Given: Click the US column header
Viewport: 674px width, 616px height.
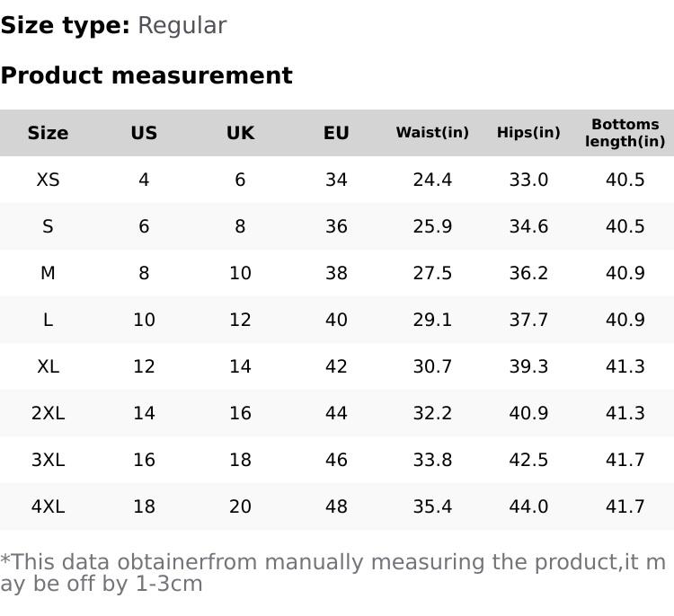Looking at the screenshot, I should tap(144, 133).
